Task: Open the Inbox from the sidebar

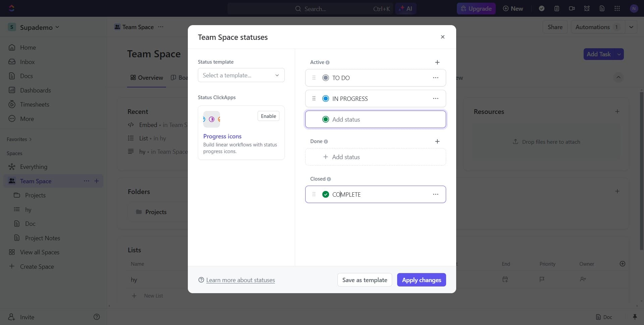Action: 27,62
